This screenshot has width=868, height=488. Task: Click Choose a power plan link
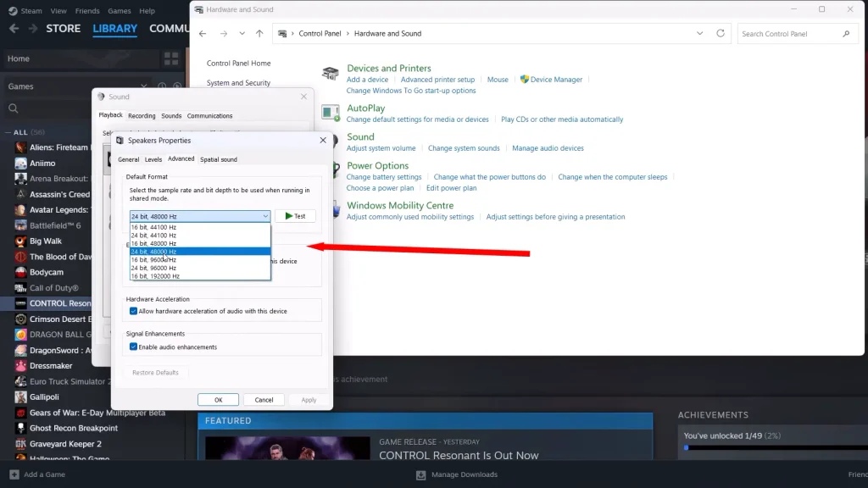(380, 188)
